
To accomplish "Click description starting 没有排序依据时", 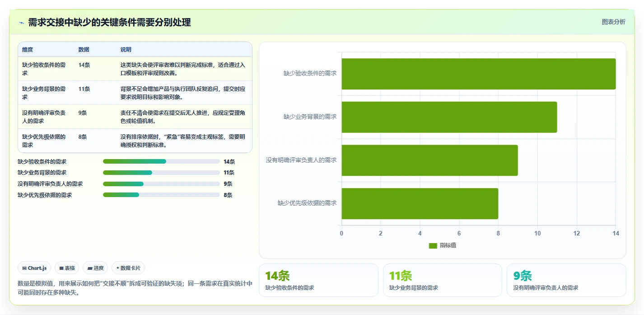I will tap(183, 141).
